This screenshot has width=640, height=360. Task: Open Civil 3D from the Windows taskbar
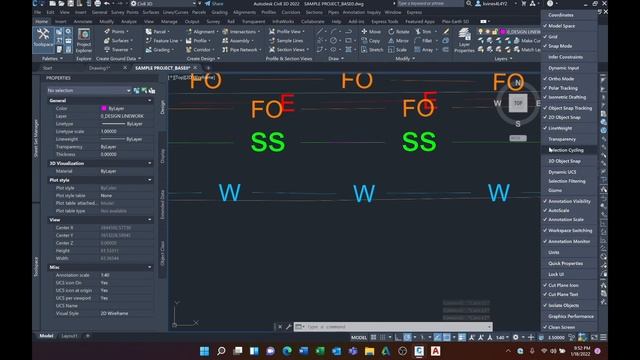tap(419, 351)
